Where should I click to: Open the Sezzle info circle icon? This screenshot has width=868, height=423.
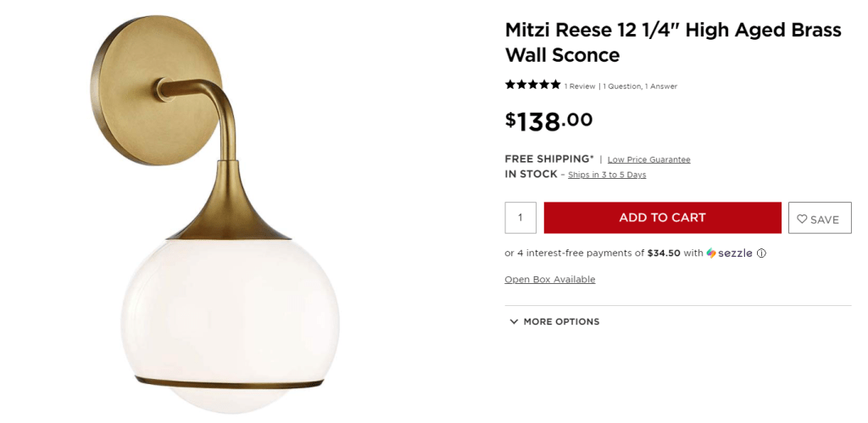(761, 253)
